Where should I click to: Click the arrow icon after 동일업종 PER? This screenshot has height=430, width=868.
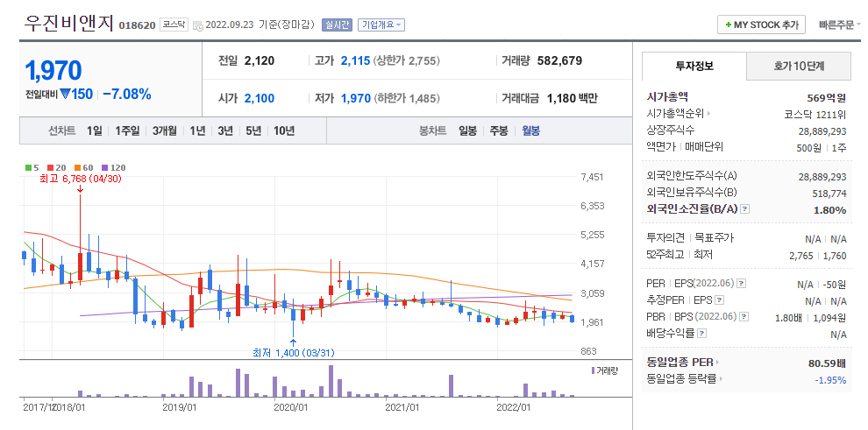coord(718,363)
